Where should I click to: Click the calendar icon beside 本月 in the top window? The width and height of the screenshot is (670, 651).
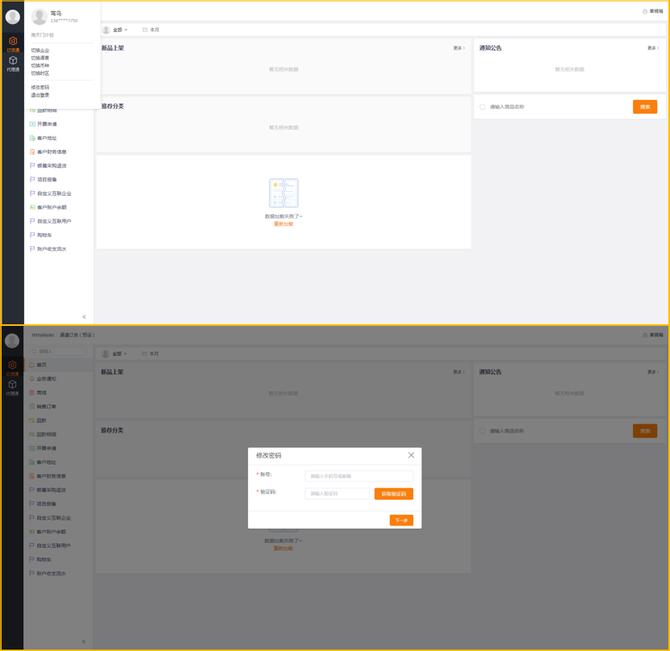tap(145, 30)
